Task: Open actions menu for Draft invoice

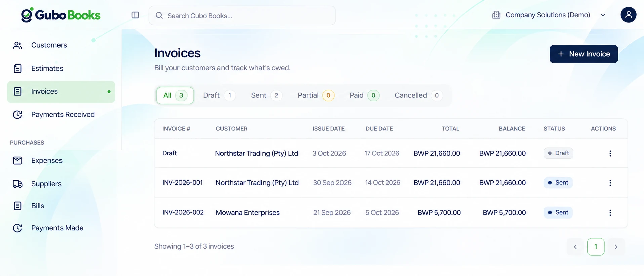Action: tap(610, 153)
